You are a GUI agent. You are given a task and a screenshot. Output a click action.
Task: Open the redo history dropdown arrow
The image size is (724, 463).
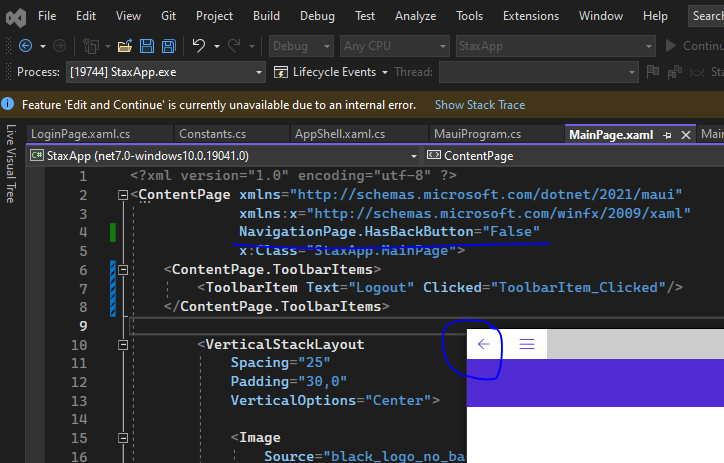[x=252, y=46]
